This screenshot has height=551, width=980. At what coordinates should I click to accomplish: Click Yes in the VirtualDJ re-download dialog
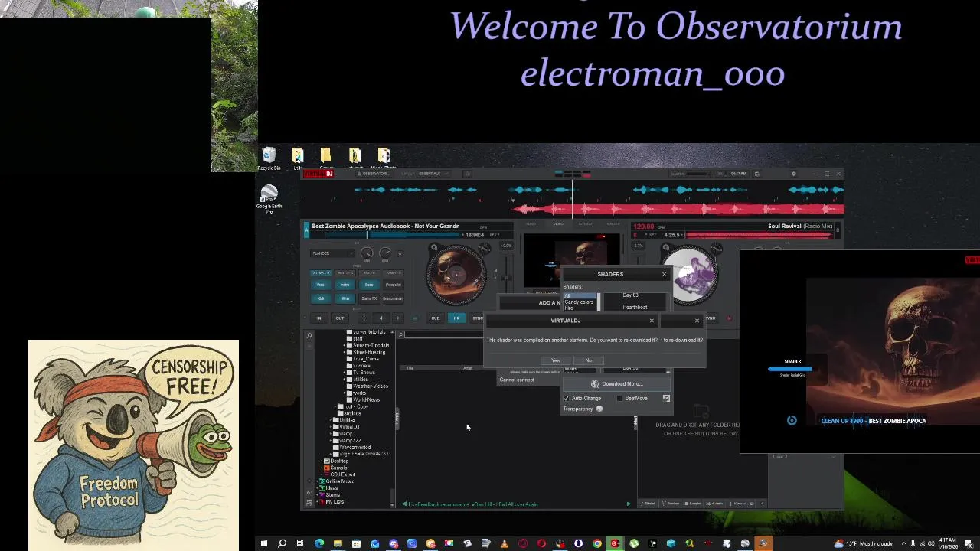[x=556, y=360]
